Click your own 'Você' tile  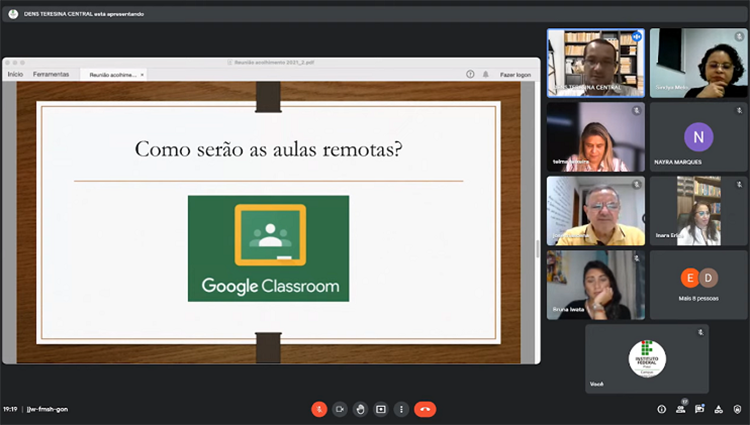[647, 359]
